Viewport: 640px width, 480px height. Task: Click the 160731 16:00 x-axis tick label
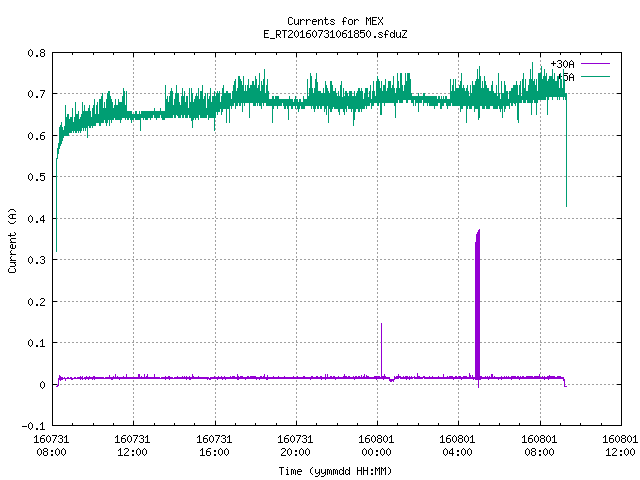[214, 446]
